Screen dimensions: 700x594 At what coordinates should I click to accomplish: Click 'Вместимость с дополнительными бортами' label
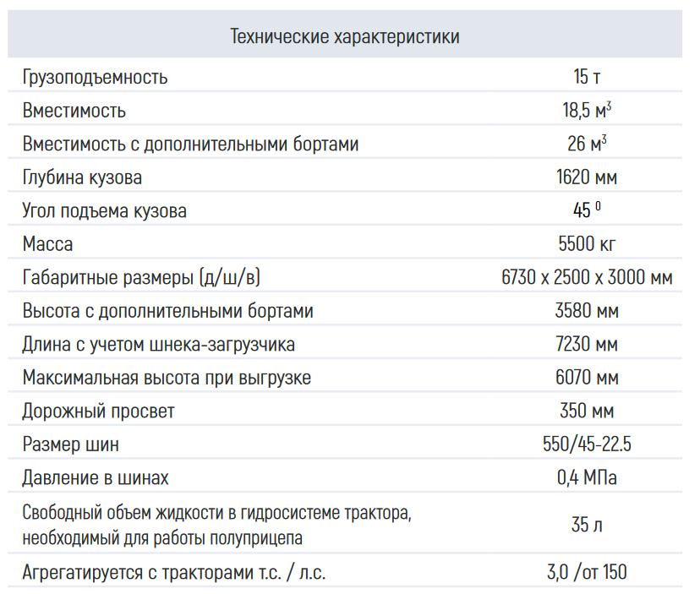coord(191,144)
